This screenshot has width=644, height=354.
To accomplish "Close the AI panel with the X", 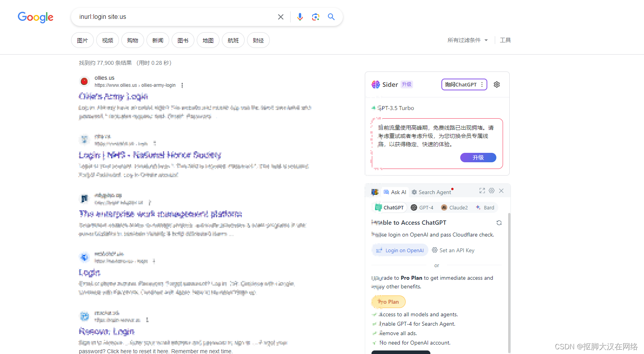I will [501, 191].
